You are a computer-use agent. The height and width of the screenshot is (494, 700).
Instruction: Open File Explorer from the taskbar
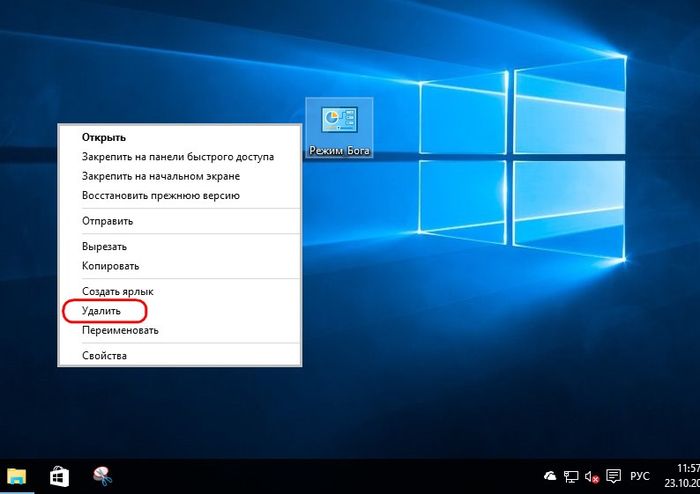pyautogui.click(x=17, y=475)
